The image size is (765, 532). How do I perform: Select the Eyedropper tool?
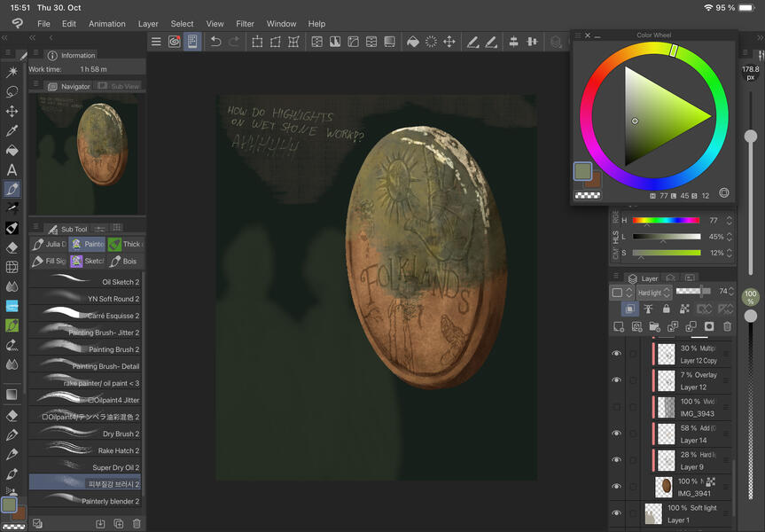click(12, 130)
